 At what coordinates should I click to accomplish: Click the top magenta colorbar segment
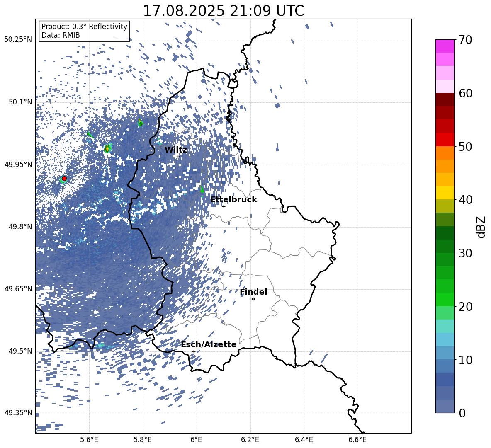coord(445,46)
